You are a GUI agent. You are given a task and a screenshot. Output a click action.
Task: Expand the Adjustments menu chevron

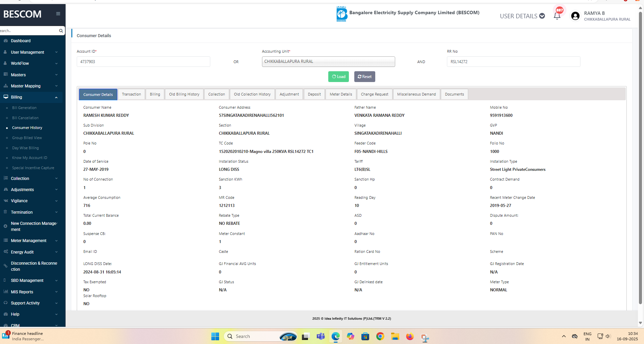coord(56,190)
